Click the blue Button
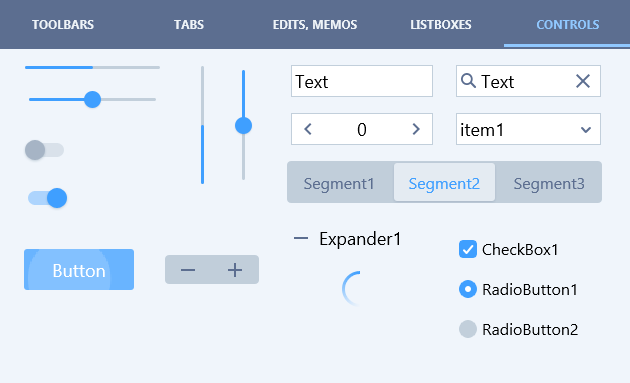 [79, 269]
